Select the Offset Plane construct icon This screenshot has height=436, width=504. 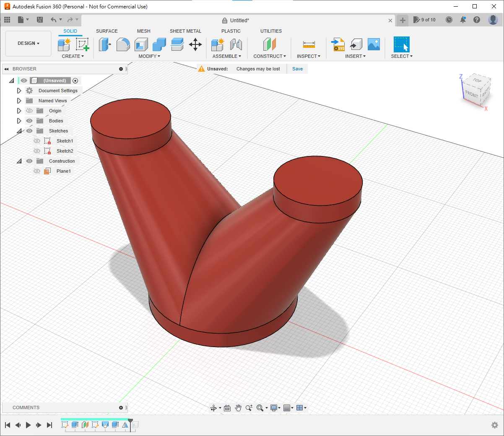coord(270,44)
